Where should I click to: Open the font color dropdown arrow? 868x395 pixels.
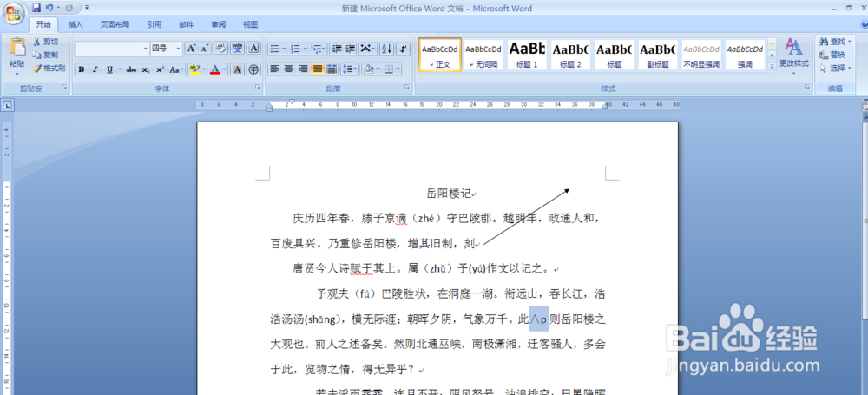[x=224, y=69]
